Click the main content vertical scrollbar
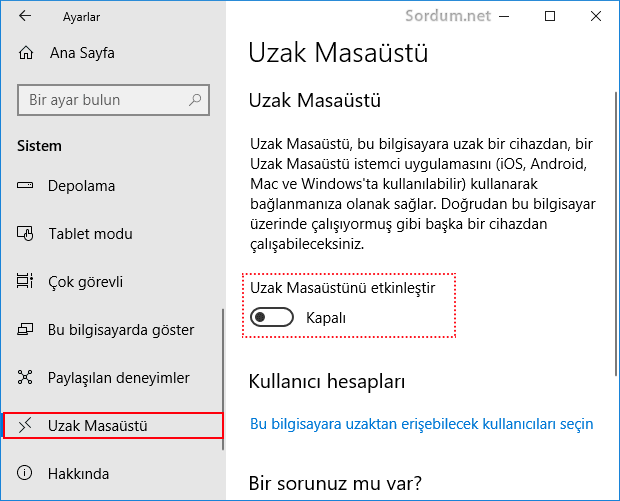620x501 pixels. 616,233
